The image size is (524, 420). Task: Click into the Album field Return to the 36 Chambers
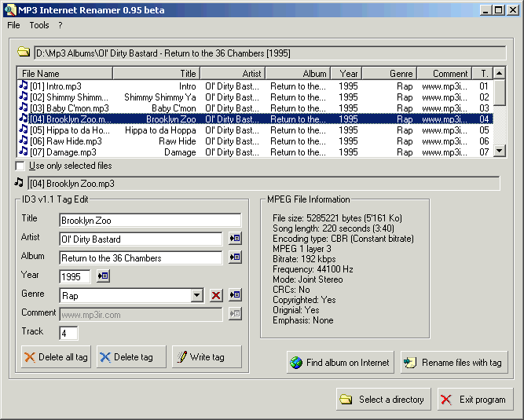coord(141,258)
